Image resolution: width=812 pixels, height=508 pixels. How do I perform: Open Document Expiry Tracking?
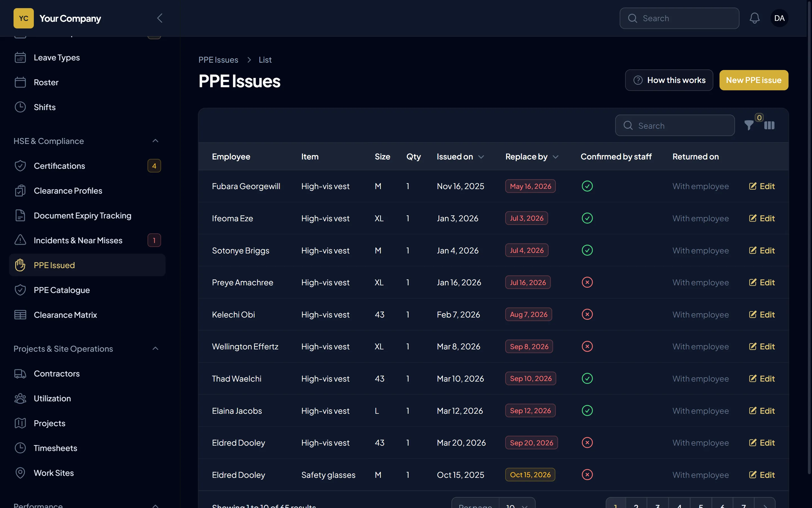[87, 215]
